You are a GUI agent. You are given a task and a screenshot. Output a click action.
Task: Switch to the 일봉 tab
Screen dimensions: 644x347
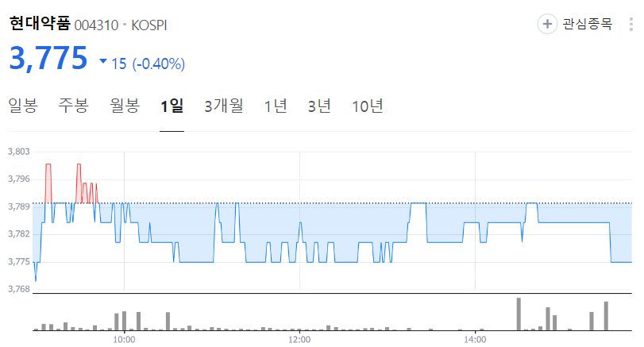click(x=23, y=106)
